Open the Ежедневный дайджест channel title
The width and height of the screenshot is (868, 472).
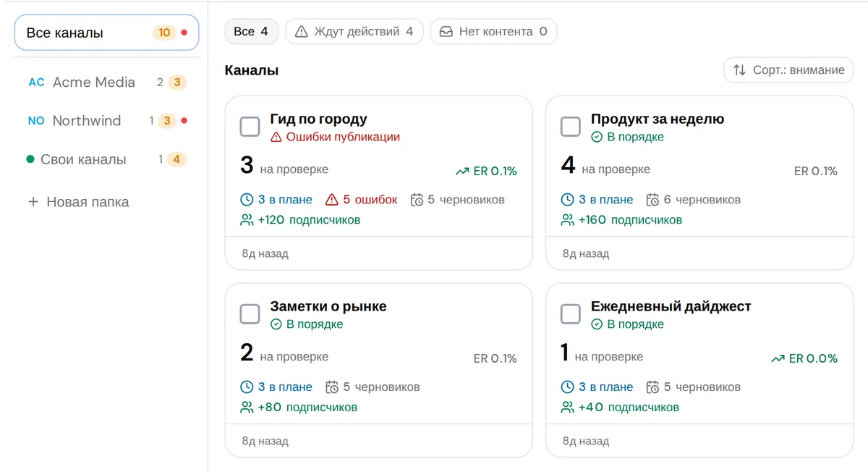click(671, 306)
